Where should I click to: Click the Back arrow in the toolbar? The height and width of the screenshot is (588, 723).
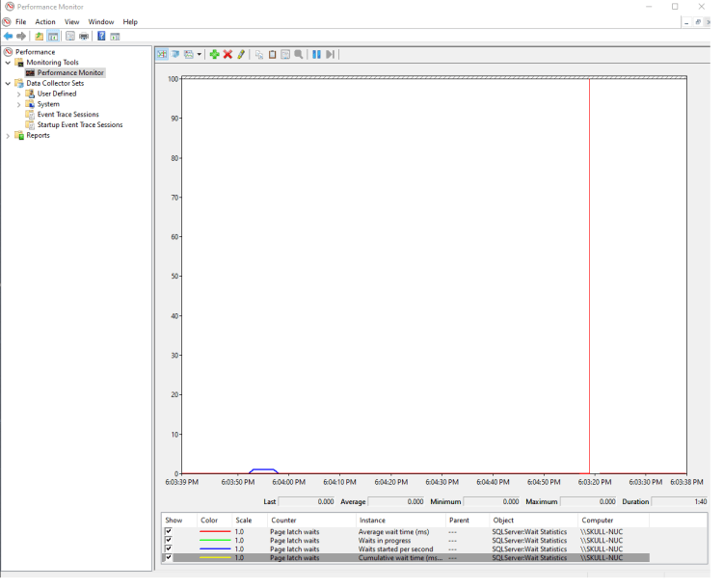coord(9,37)
